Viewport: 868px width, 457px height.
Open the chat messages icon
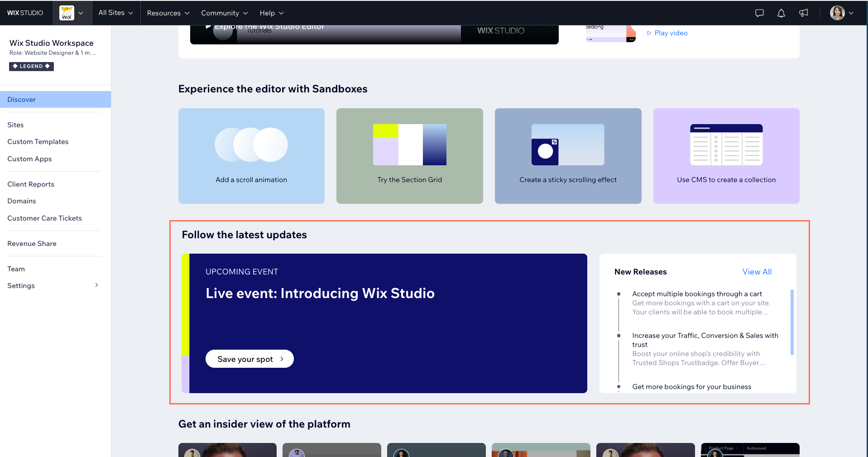[759, 13]
